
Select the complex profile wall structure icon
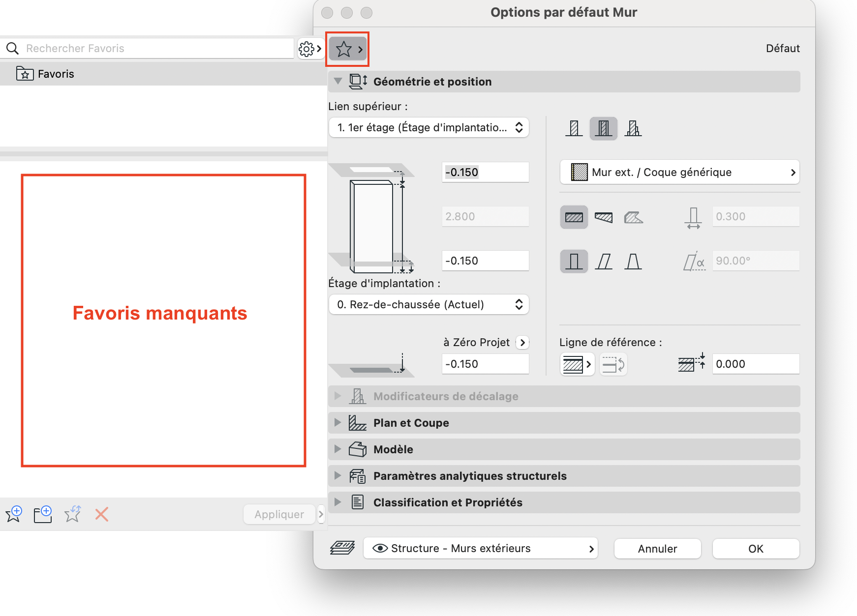(x=633, y=128)
